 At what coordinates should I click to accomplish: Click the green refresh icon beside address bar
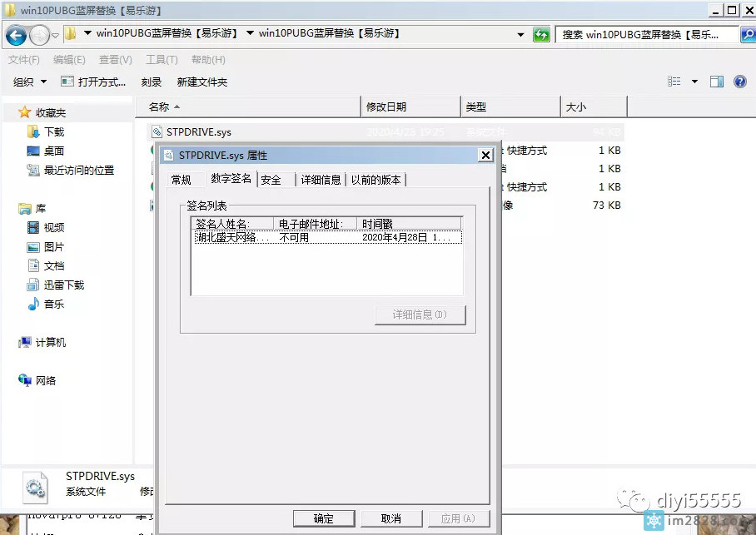(542, 35)
